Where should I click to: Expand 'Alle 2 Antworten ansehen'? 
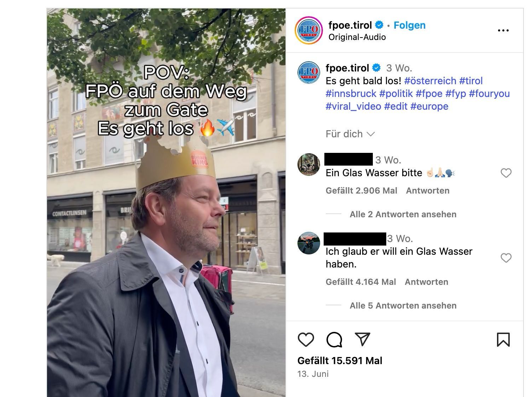click(x=403, y=214)
